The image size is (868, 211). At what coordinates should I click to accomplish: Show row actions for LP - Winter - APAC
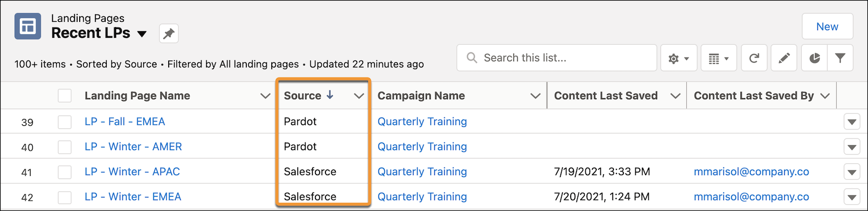[852, 172]
